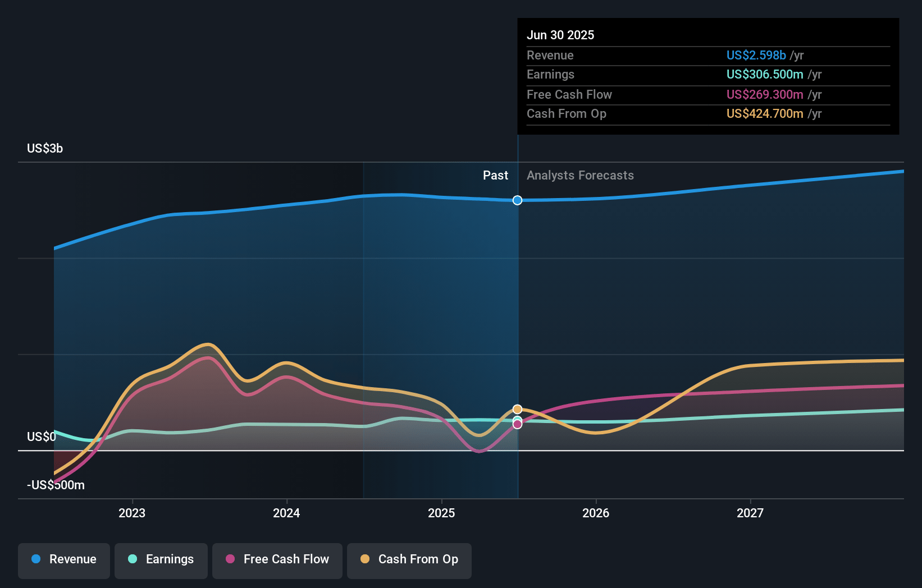Click the US$3b y-axis label
This screenshot has width=922, height=588.
[45, 148]
